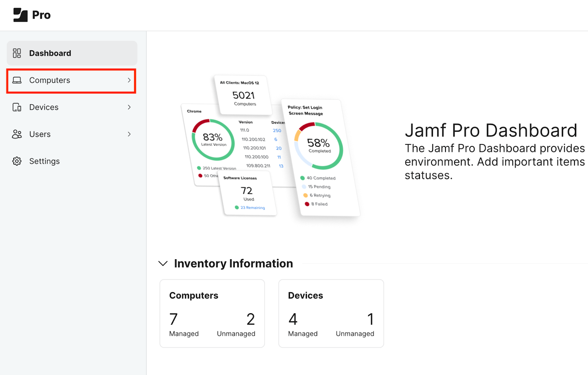Click the 1 unmanaged devices count
The height and width of the screenshot is (375, 588).
click(371, 319)
